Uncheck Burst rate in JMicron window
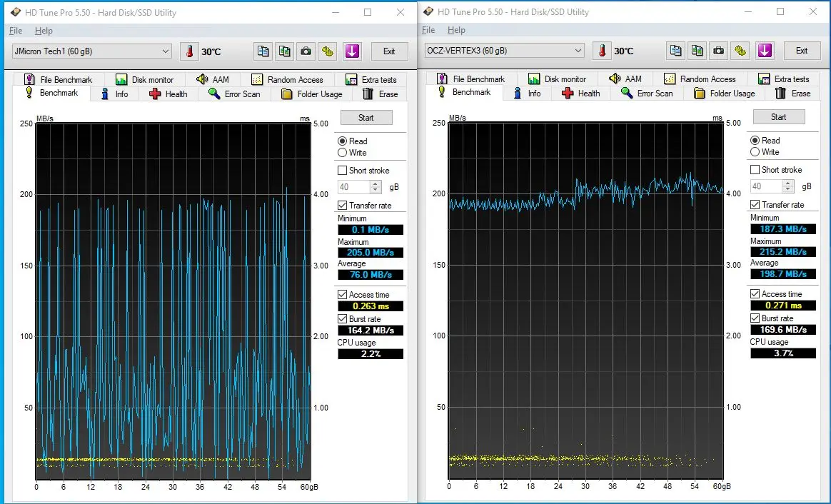 [343, 319]
